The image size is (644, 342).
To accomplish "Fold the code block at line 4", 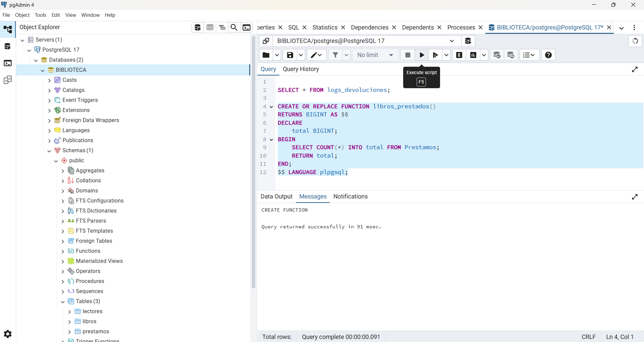I will 271,107.
